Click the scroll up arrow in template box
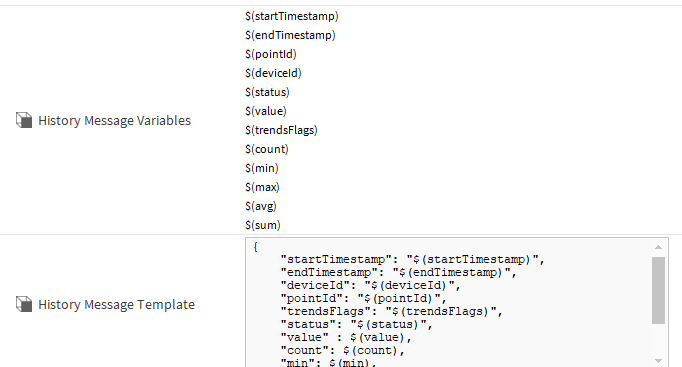The height and width of the screenshot is (367, 682). pyautogui.click(x=659, y=247)
